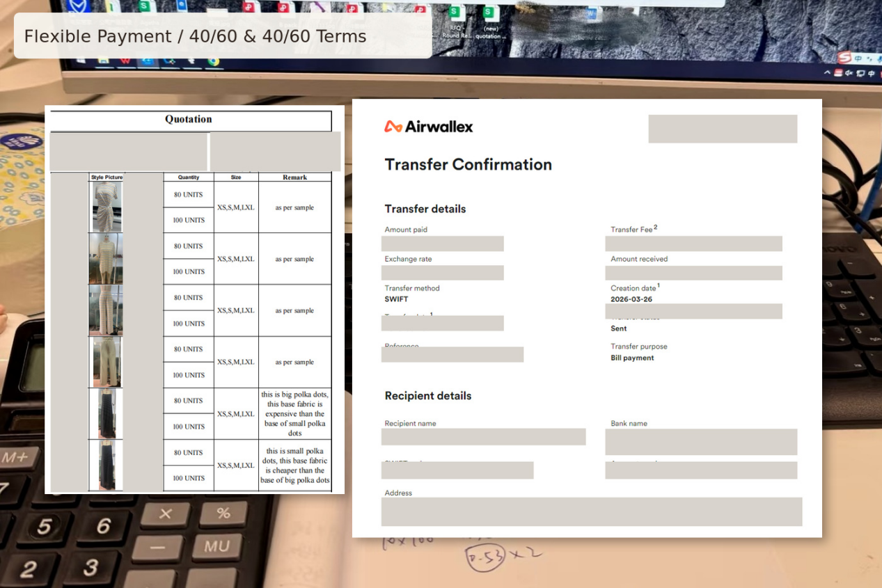Click the 'Bank name' label
Image resolution: width=882 pixels, height=588 pixels.
[x=629, y=423]
